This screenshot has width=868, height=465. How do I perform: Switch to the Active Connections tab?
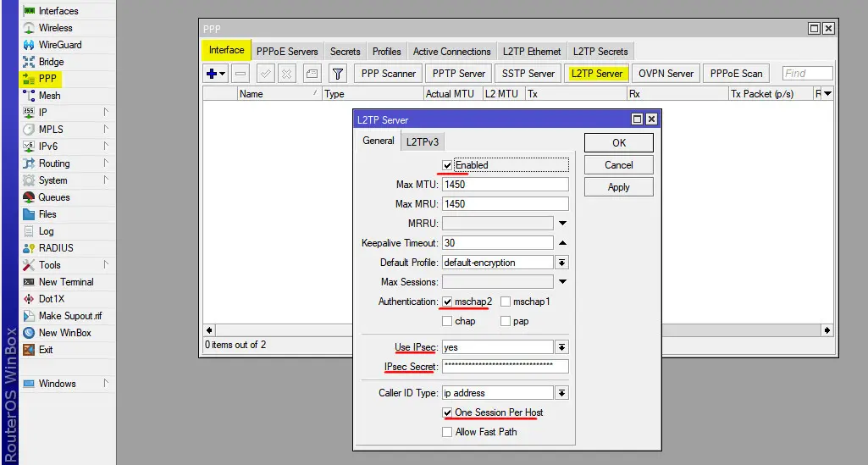click(x=451, y=52)
